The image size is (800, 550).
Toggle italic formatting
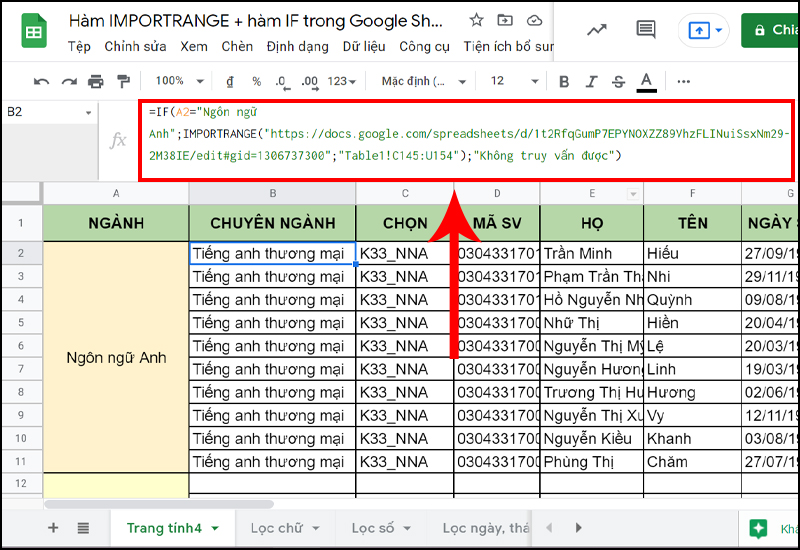tap(591, 82)
